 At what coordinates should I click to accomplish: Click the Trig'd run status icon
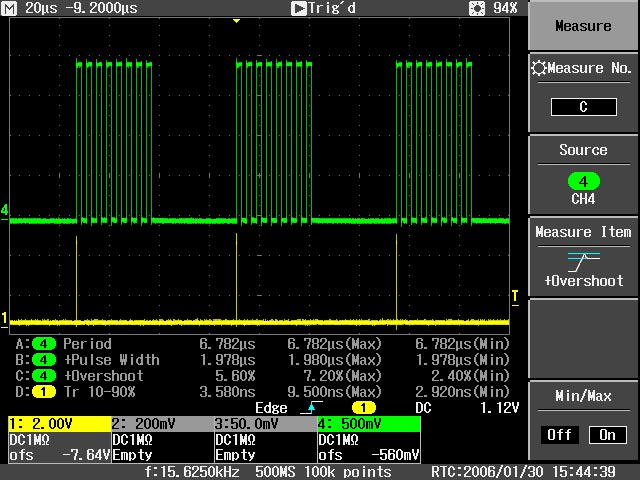pyautogui.click(x=299, y=8)
